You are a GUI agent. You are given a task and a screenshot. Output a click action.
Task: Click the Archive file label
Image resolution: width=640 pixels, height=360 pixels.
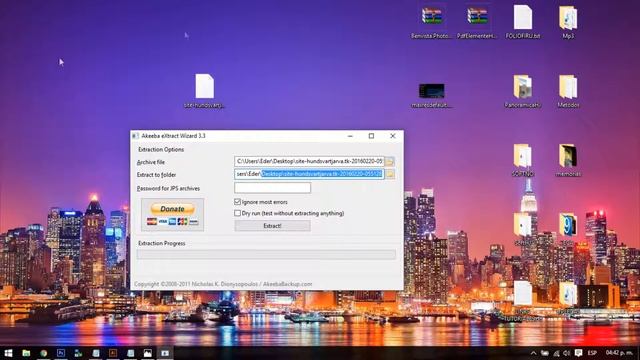click(x=151, y=162)
